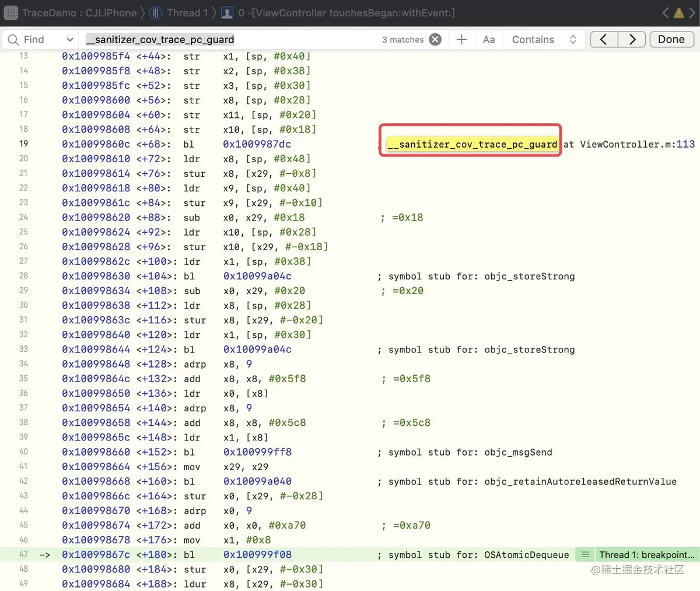Open the magnifying glass search options
700x591 pixels.
(13, 39)
